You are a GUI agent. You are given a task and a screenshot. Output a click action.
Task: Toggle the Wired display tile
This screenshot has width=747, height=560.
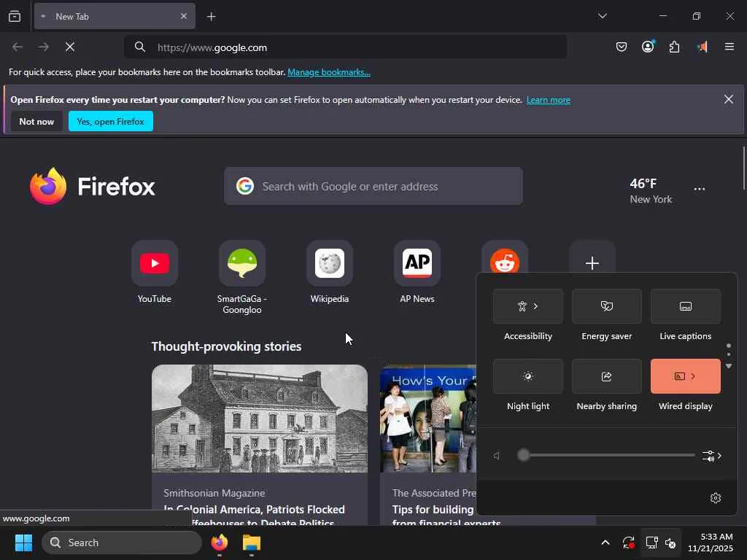pyautogui.click(x=686, y=376)
